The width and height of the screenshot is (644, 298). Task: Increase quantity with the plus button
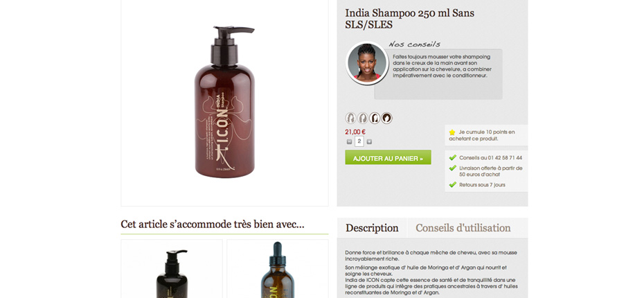pos(369,142)
